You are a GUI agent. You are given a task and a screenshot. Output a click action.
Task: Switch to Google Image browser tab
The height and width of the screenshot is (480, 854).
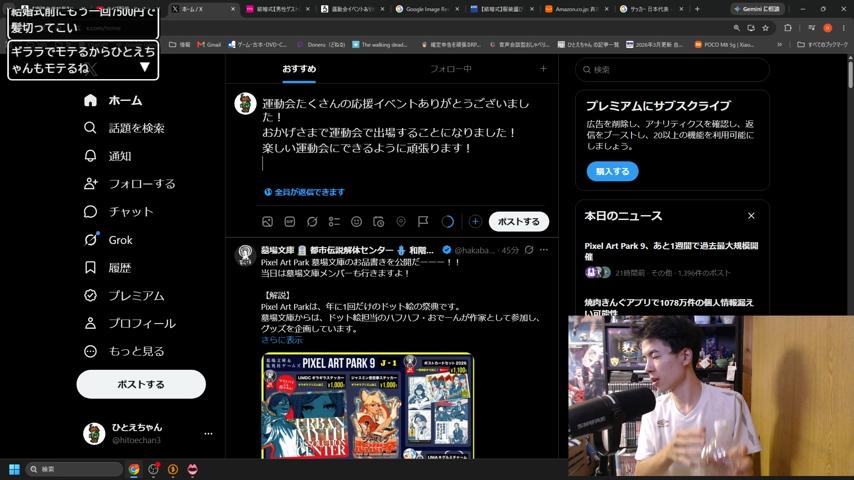coord(427,9)
